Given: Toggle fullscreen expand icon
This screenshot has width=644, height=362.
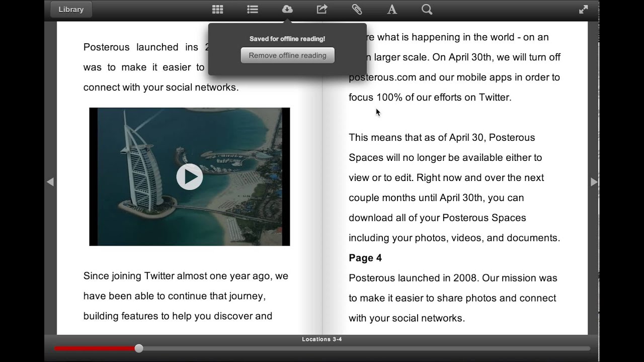Looking at the screenshot, I should (584, 9).
